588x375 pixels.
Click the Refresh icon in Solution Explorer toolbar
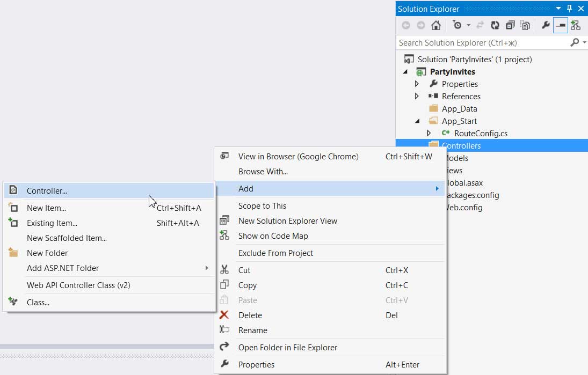495,25
